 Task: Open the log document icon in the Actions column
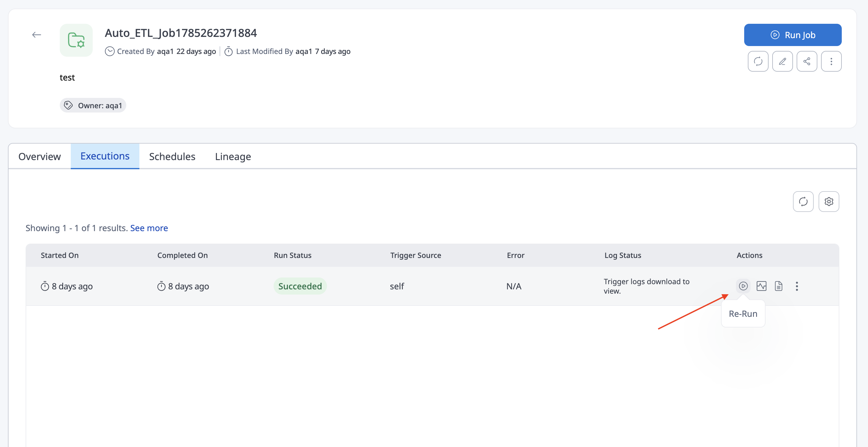[778, 286]
